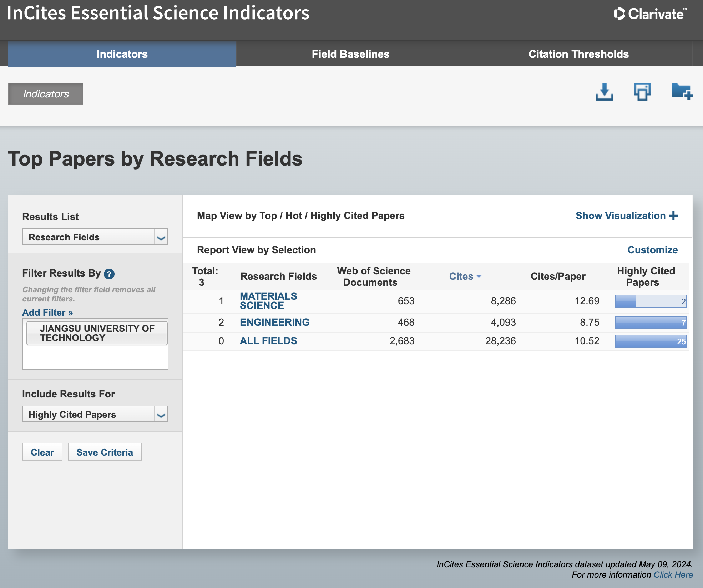
Task: Click the Save Criteria button
Action: point(105,452)
